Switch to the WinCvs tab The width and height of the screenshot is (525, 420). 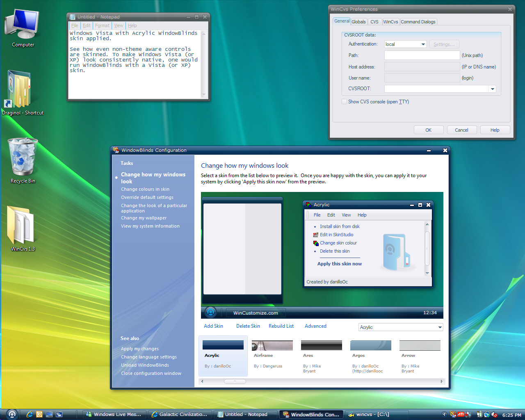tap(391, 22)
